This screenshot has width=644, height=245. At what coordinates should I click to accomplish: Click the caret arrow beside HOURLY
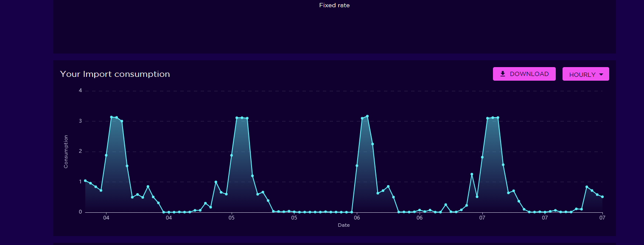[601, 74]
